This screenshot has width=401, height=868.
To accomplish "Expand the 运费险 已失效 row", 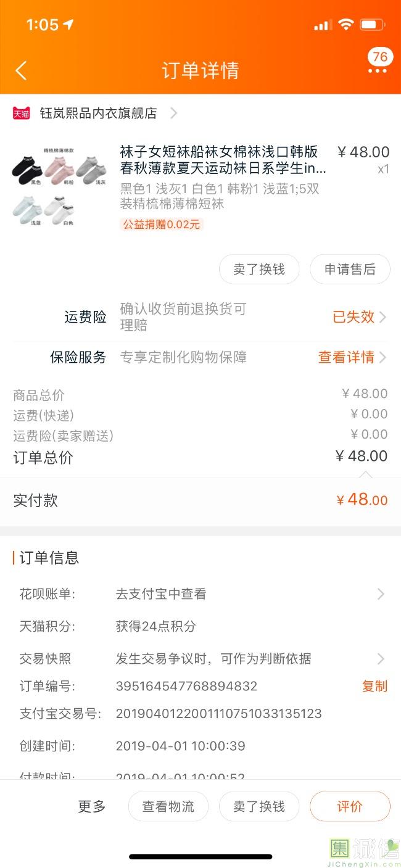I will [x=359, y=317].
